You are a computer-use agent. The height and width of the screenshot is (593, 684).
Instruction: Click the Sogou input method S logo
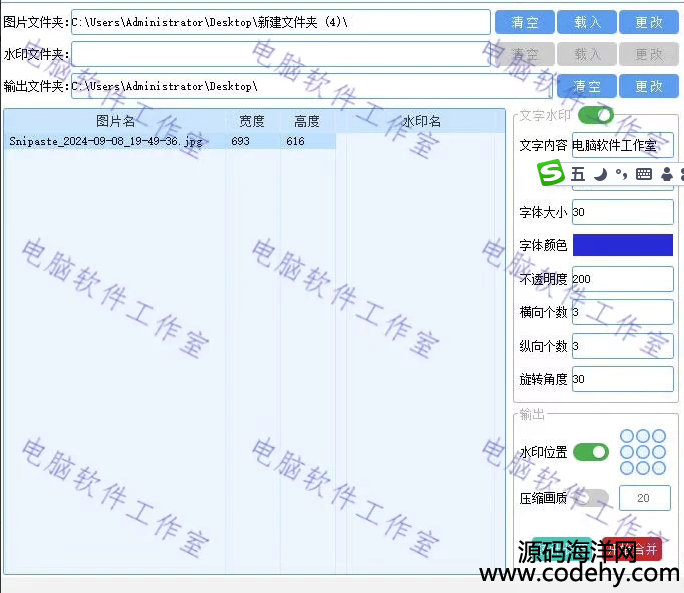pos(551,174)
